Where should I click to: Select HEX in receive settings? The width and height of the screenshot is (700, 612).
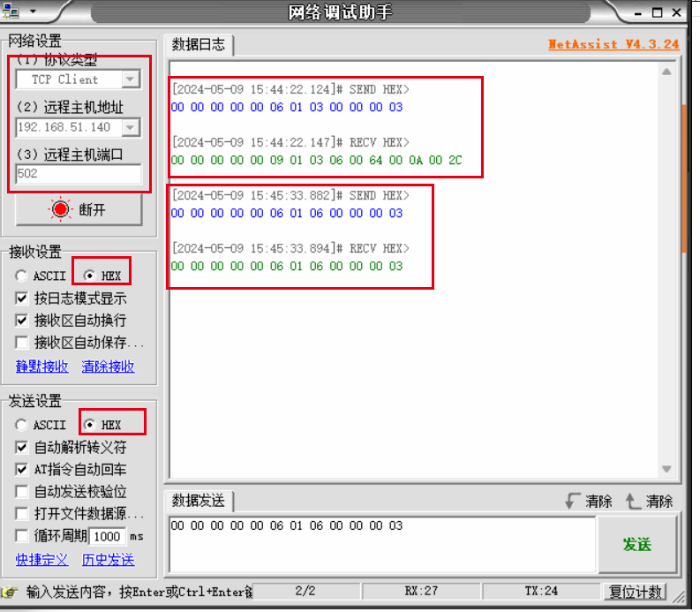pyautogui.click(x=102, y=276)
